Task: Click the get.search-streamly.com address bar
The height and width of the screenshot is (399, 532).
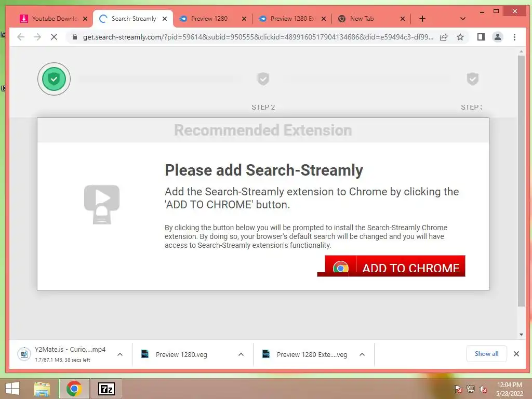Action: 258,37
